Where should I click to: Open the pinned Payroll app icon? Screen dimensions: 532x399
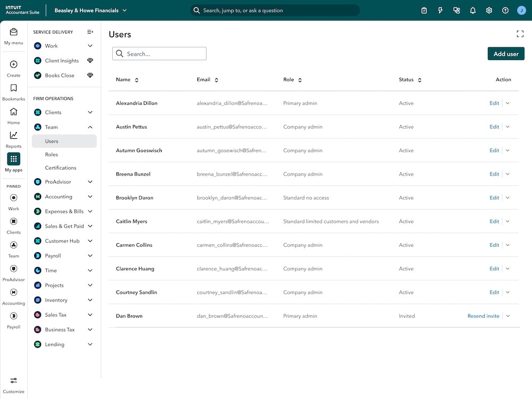click(x=13, y=316)
